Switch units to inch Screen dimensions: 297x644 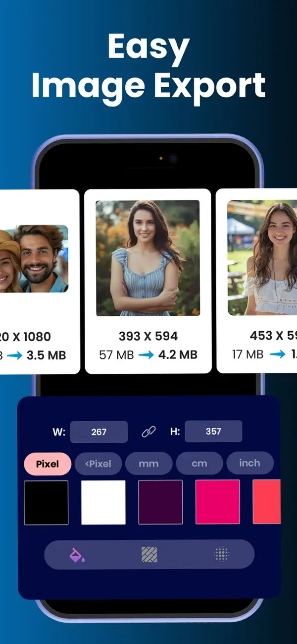click(x=250, y=464)
